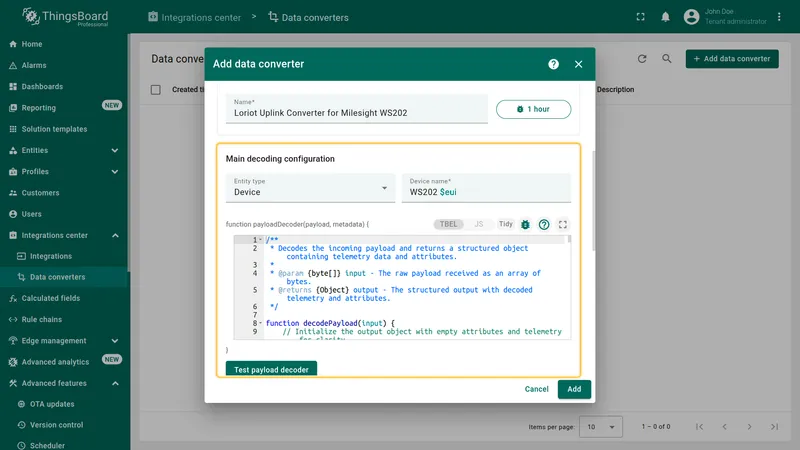Expand the Edge management menu
800x450 pixels.
tap(115, 341)
